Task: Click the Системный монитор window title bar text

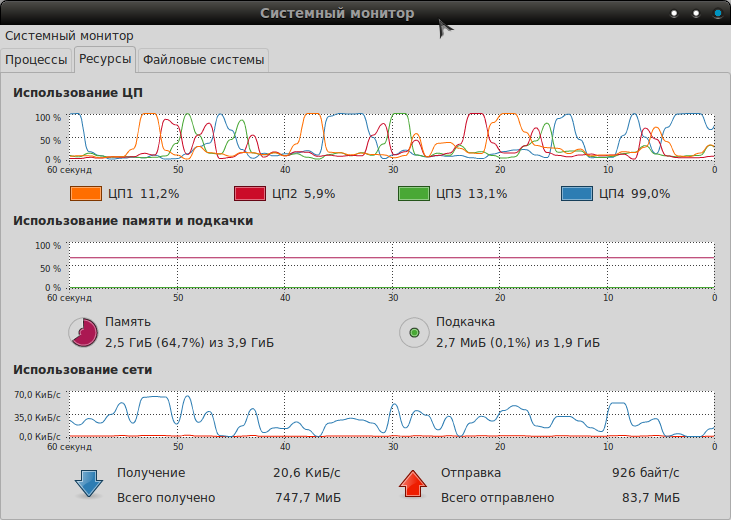Action: click(x=337, y=13)
